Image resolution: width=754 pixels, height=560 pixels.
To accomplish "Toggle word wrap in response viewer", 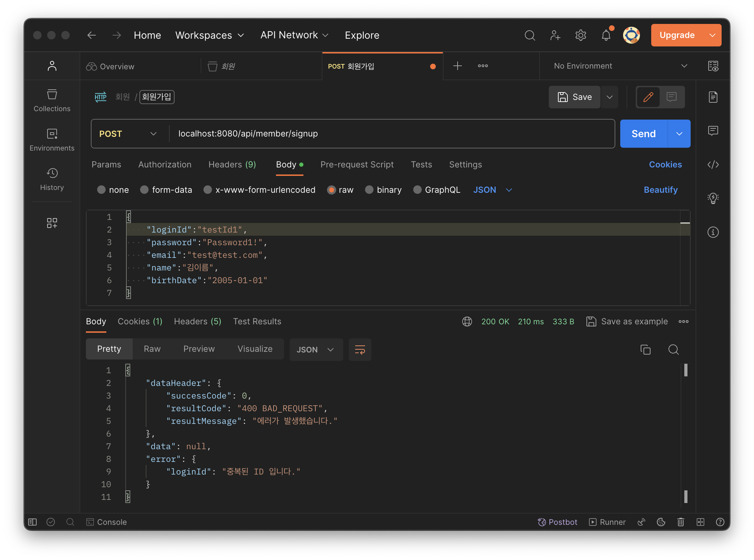I will (x=360, y=350).
